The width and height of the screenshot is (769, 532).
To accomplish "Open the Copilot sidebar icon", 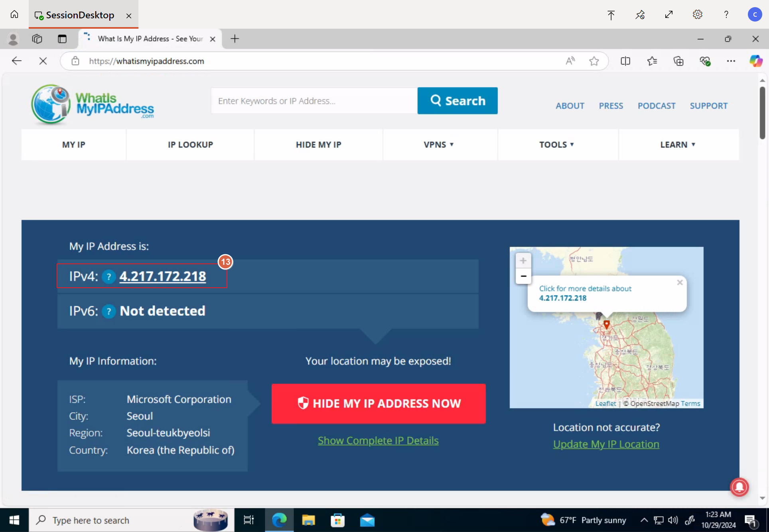I will pyautogui.click(x=755, y=61).
